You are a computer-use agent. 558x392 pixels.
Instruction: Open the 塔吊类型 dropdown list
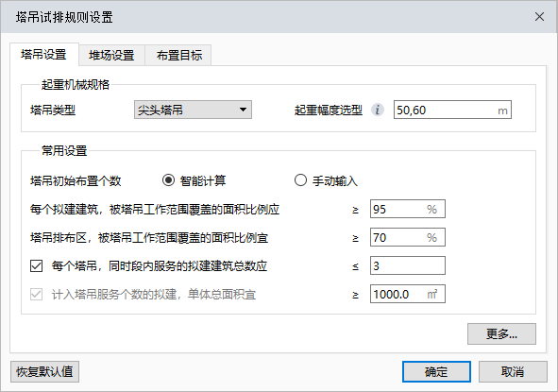pos(193,110)
